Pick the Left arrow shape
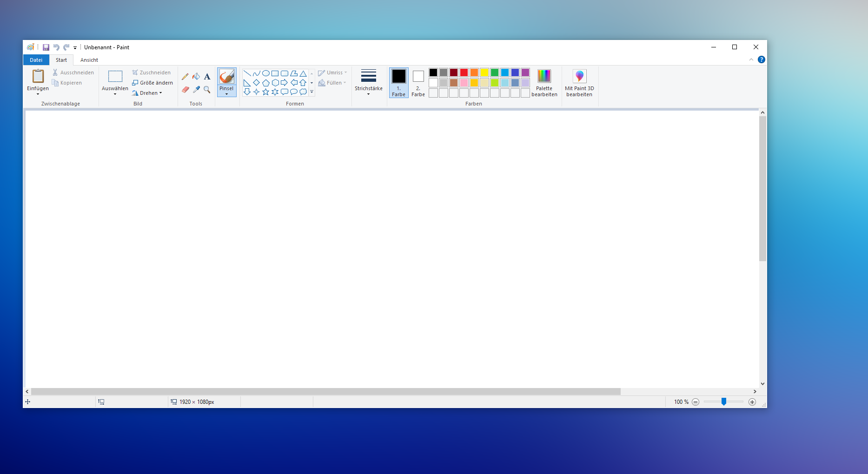The image size is (868, 474). (293, 83)
